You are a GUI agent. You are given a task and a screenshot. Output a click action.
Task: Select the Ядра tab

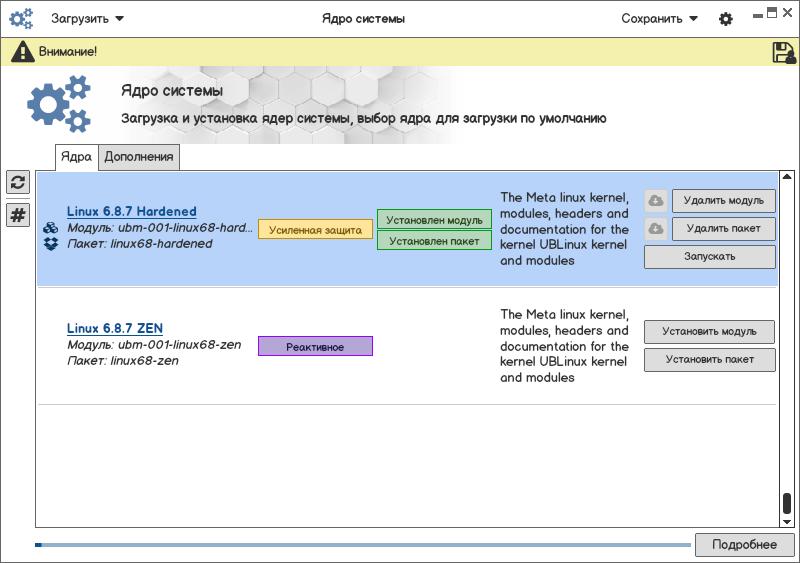click(76, 156)
